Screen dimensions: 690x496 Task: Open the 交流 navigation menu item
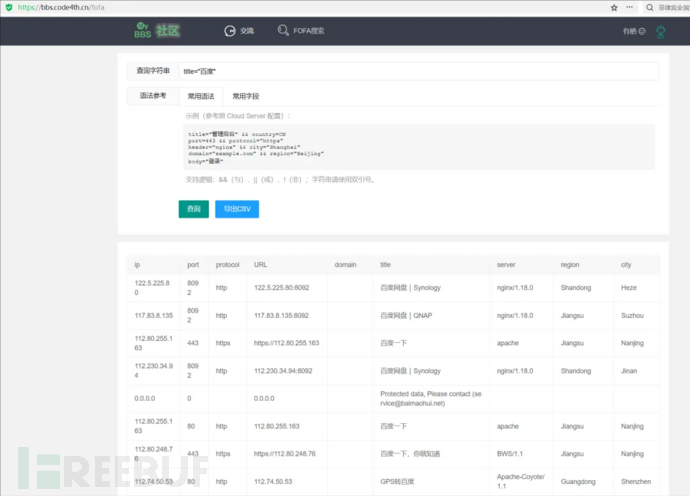(x=247, y=31)
